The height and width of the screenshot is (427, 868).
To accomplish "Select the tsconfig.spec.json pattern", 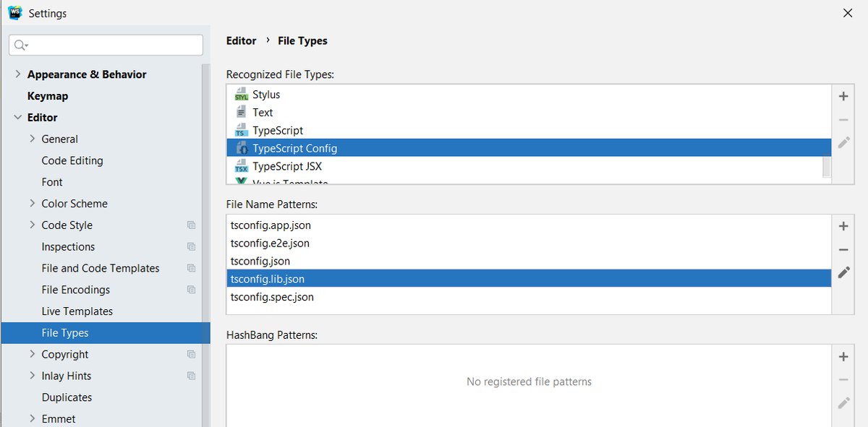I will [x=272, y=297].
